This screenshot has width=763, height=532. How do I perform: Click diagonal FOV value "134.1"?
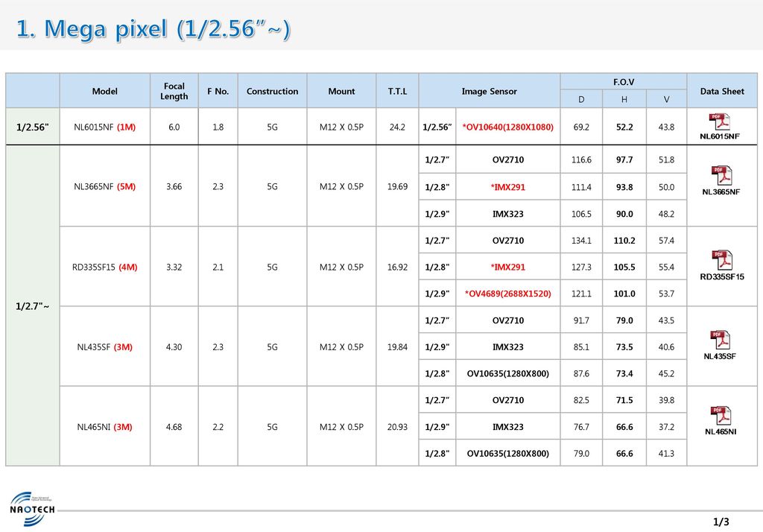(581, 241)
